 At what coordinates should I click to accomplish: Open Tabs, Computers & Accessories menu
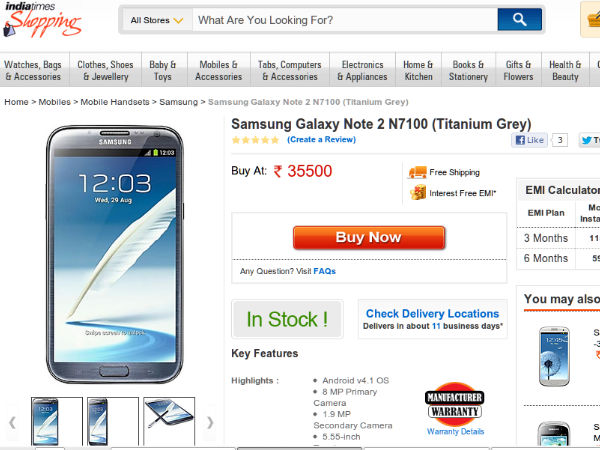(289, 70)
